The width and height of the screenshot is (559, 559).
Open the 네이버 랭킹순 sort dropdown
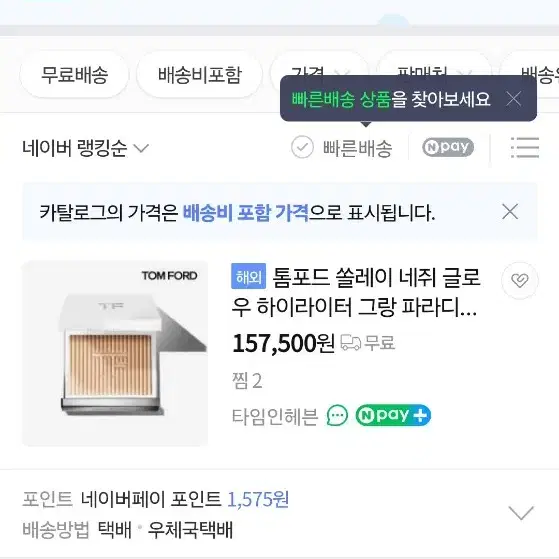click(x=85, y=148)
